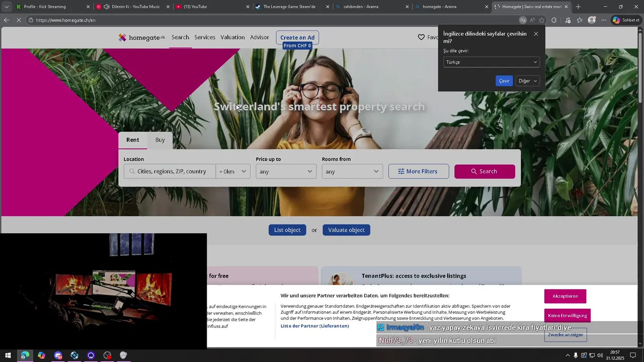Open browser extensions puzzle icon

pos(554,20)
